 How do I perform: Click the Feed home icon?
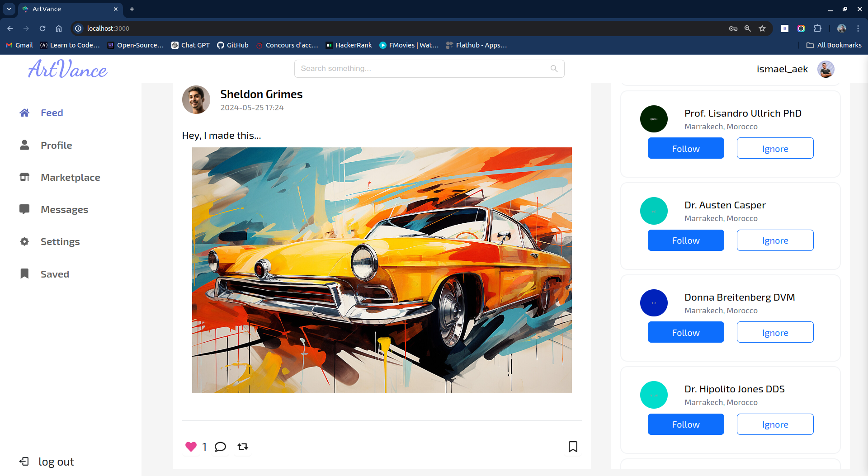pos(24,113)
